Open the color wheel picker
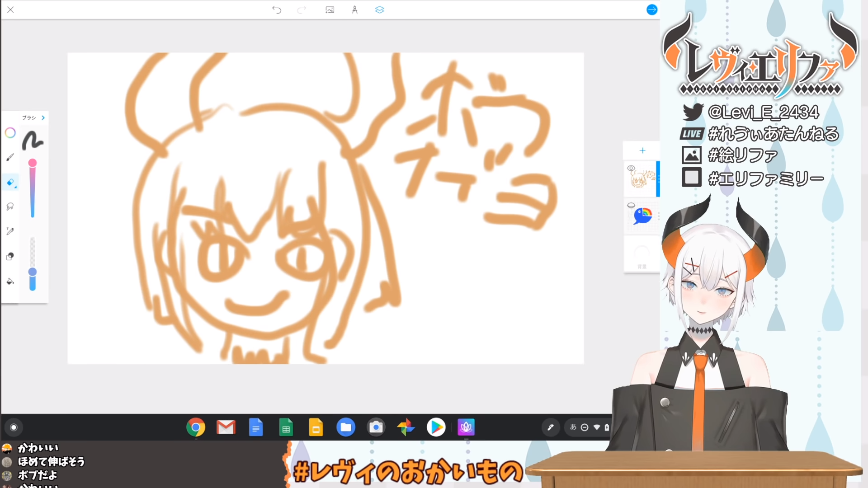The height and width of the screenshot is (488, 868). pyautogui.click(x=10, y=133)
